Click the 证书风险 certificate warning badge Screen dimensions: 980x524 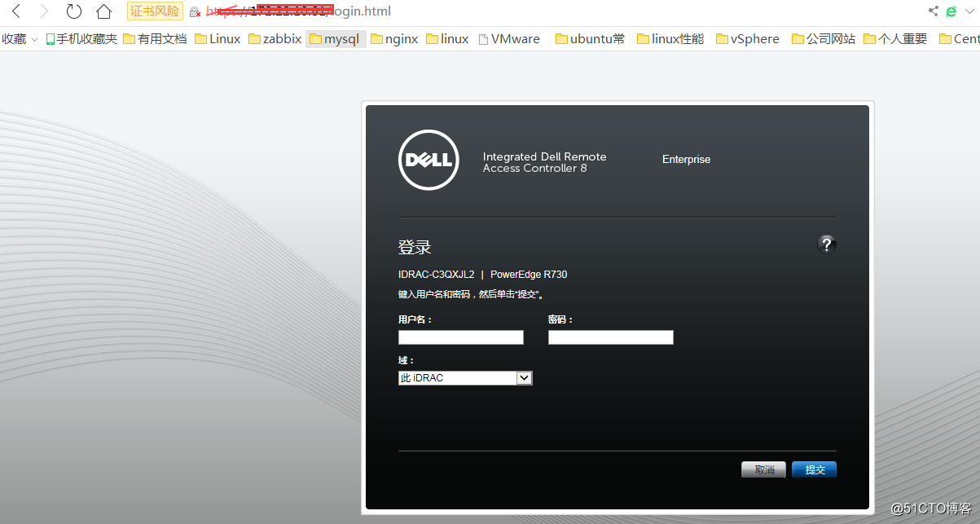tap(155, 11)
